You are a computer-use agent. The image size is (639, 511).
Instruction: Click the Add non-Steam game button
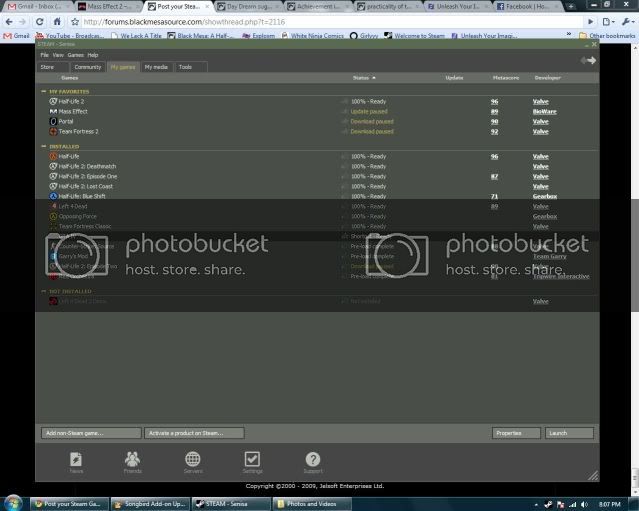tap(91, 433)
